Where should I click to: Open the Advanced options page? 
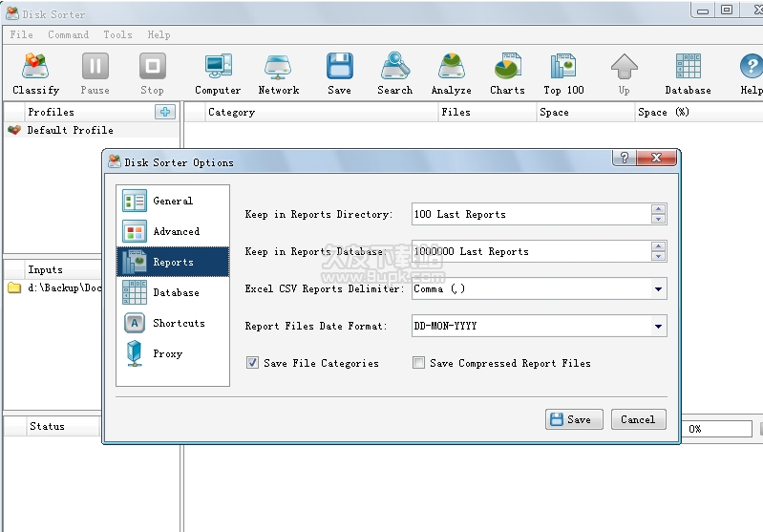pos(173,232)
